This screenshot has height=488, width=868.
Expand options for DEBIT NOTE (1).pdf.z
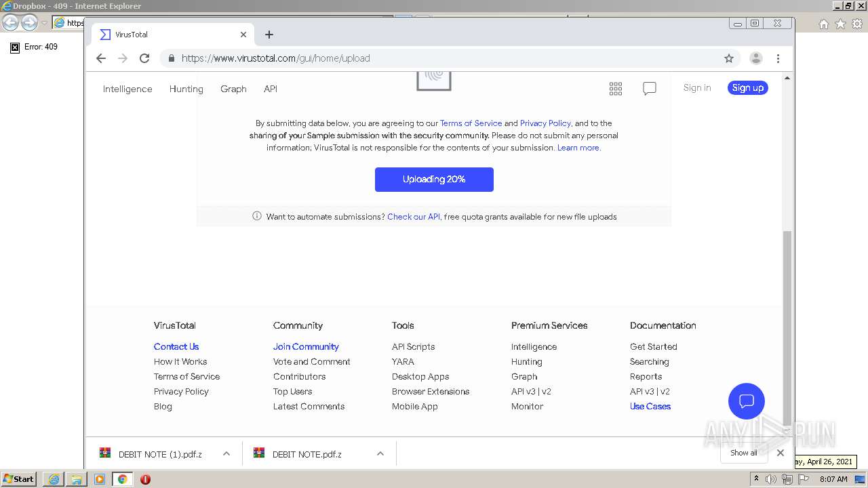226,453
